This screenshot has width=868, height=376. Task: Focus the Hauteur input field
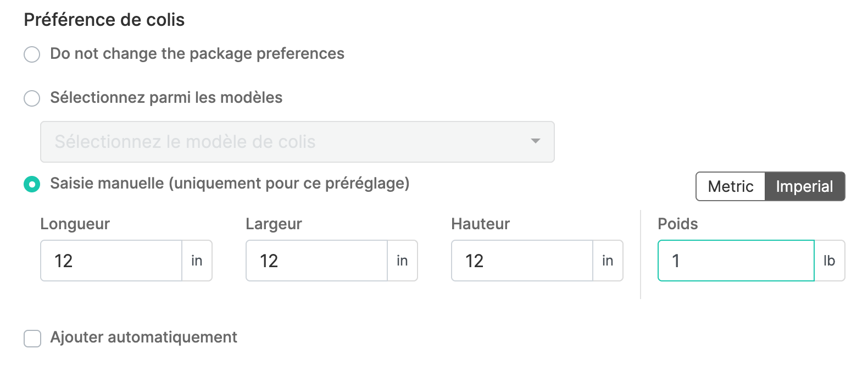coord(522,261)
